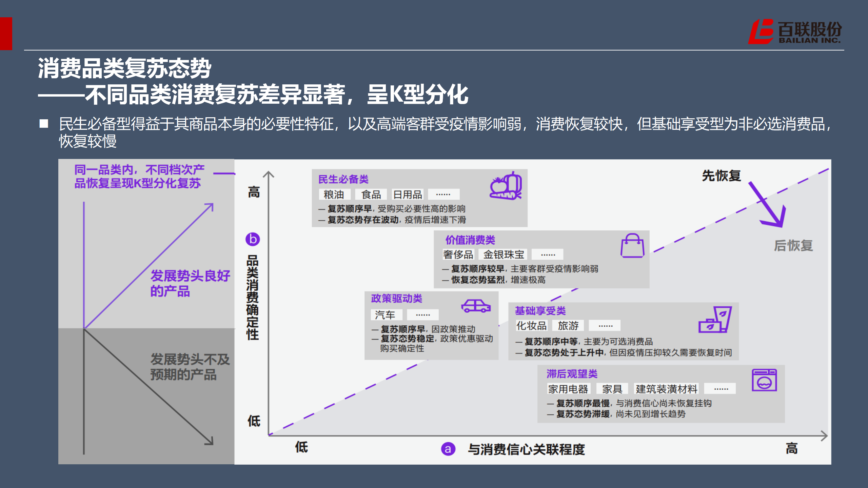The height and width of the screenshot is (488, 868).
Task: Select the 粮油 tag
Action: (x=334, y=195)
